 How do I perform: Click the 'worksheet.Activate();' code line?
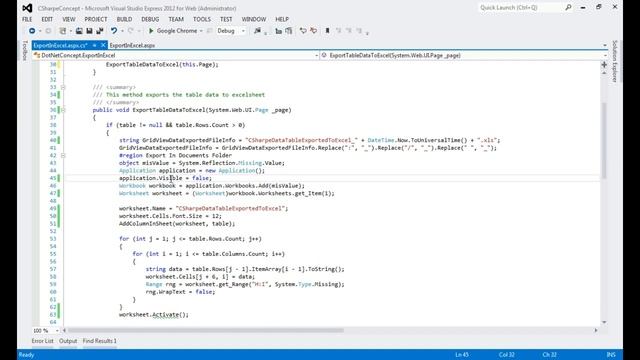[154, 315]
